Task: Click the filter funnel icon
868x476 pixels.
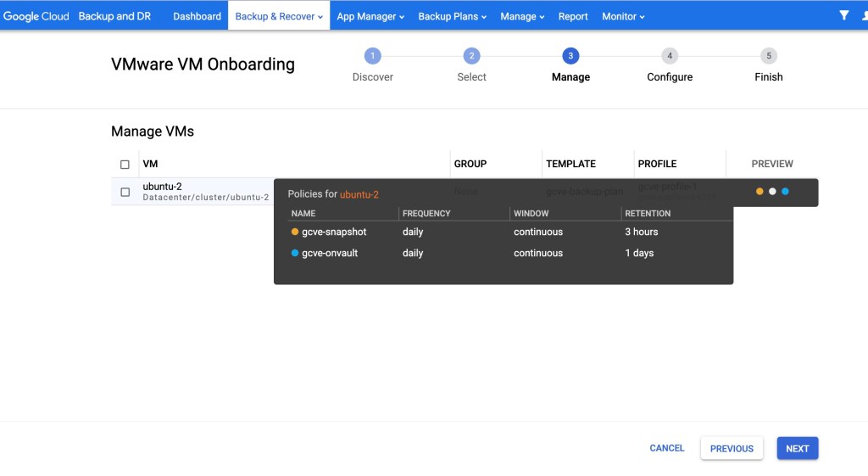Action: click(x=843, y=15)
